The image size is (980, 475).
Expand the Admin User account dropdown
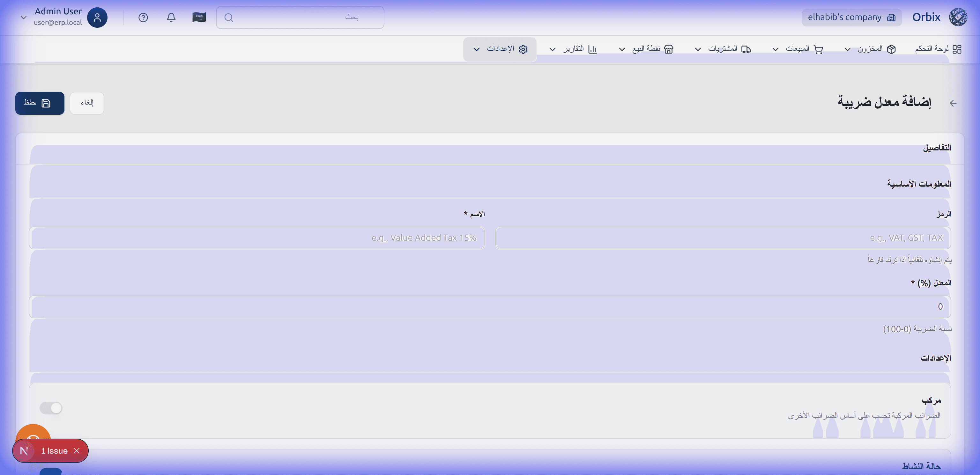click(24, 18)
